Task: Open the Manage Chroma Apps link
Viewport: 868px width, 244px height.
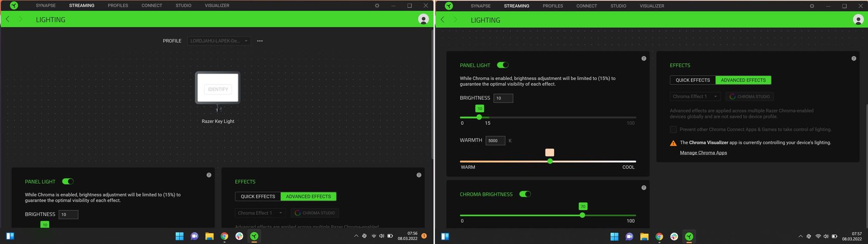Action: tap(703, 153)
